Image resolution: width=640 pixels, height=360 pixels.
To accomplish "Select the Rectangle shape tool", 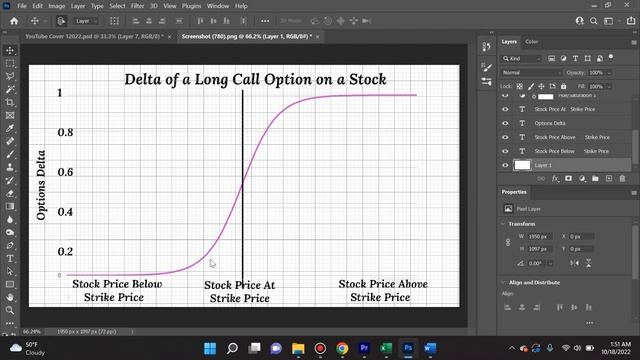I will [10, 284].
